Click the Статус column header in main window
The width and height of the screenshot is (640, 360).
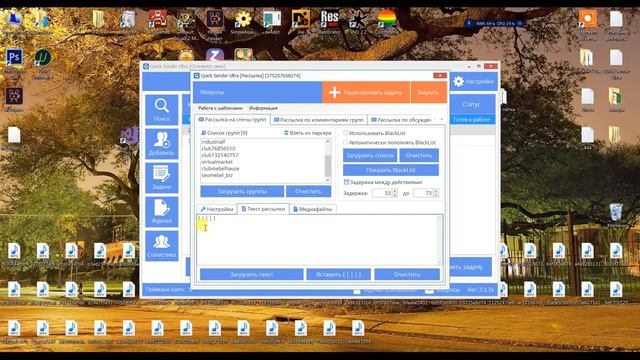tap(471, 104)
